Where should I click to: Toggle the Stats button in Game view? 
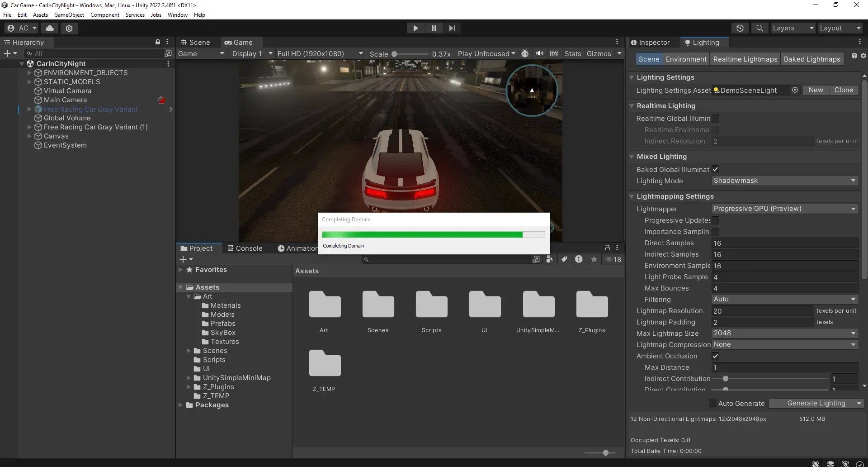point(573,53)
